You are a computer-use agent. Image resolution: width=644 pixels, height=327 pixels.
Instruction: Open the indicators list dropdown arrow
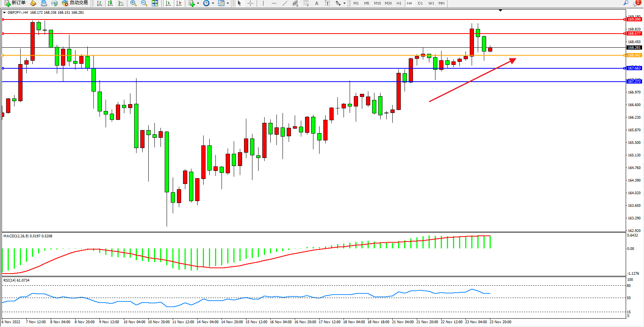pos(198,3)
